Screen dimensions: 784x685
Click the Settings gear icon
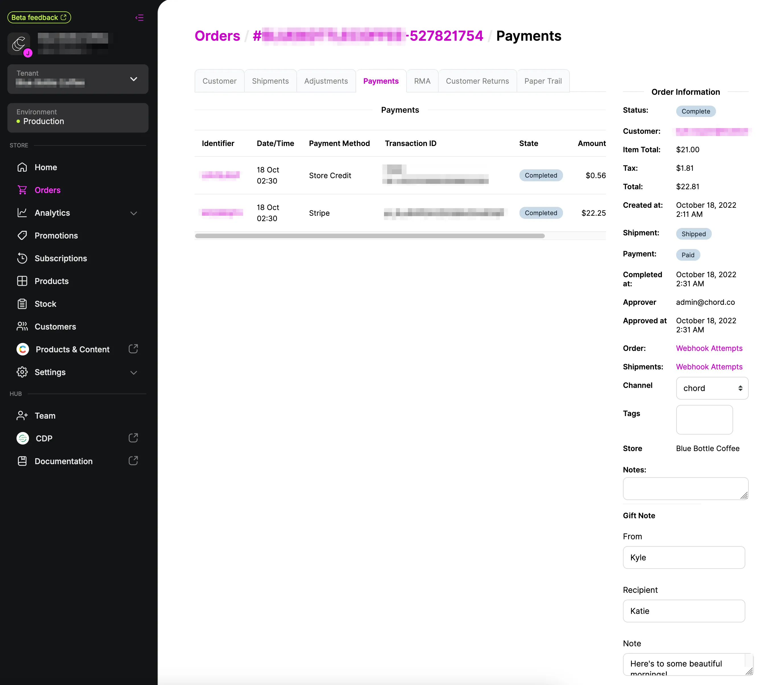click(22, 372)
